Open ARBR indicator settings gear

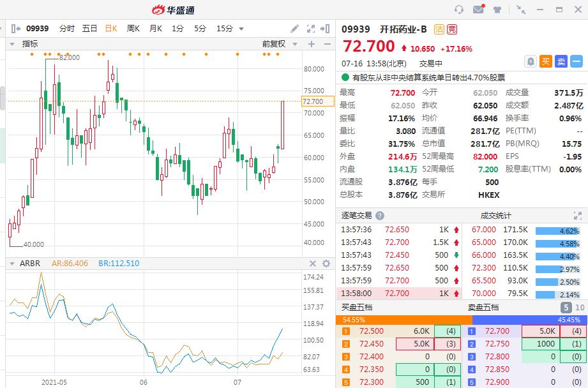[x=326, y=264]
